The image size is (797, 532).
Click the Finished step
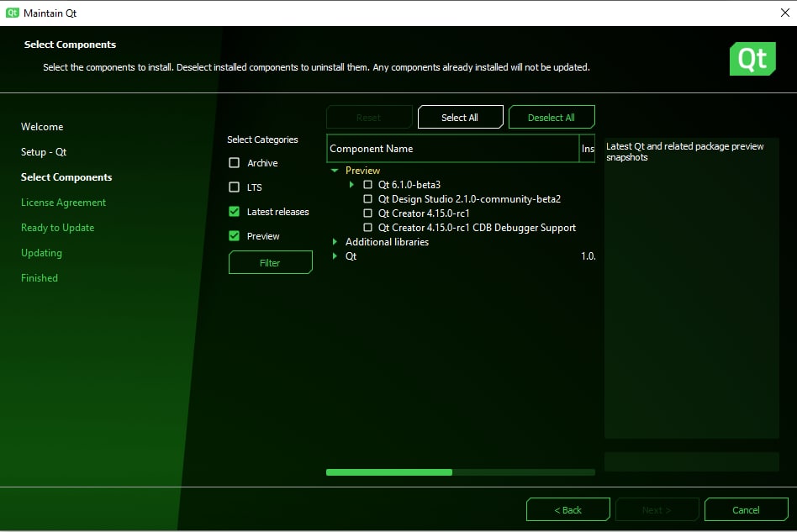(40, 278)
